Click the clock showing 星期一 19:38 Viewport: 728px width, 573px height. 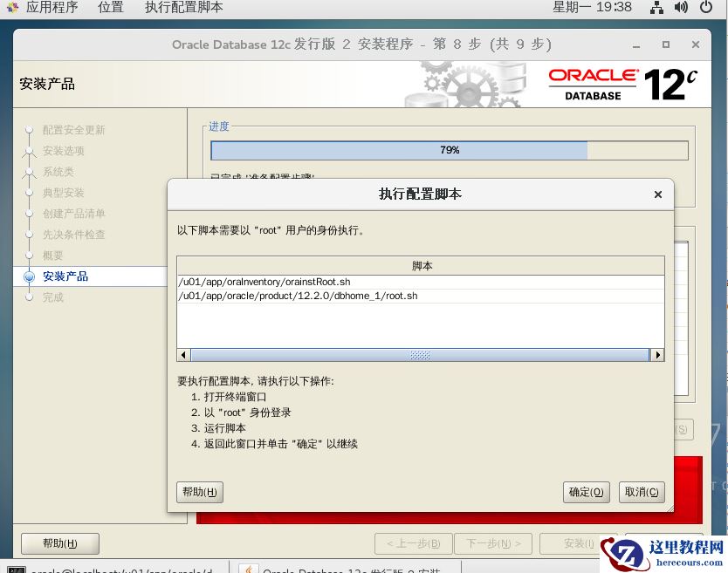(592, 7)
